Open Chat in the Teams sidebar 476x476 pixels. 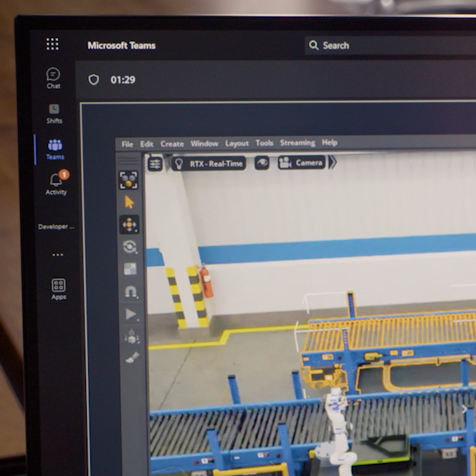pyautogui.click(x=53, y=78)
